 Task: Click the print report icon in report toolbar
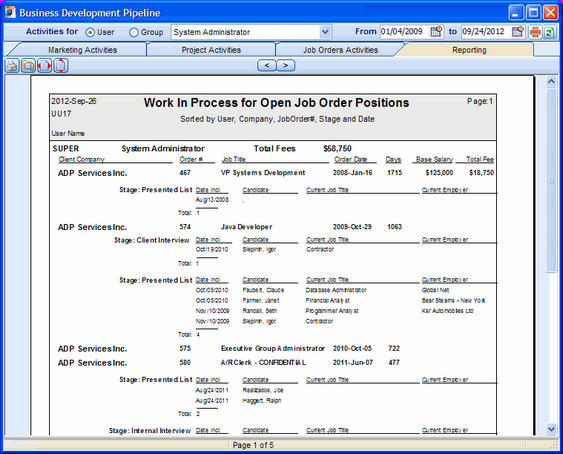12,66
